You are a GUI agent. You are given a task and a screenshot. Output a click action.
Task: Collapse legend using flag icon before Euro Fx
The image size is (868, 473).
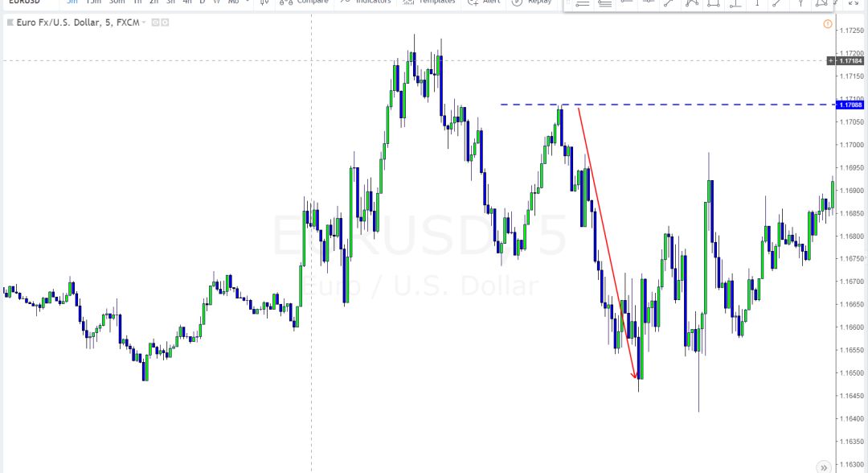pos(10,23)
